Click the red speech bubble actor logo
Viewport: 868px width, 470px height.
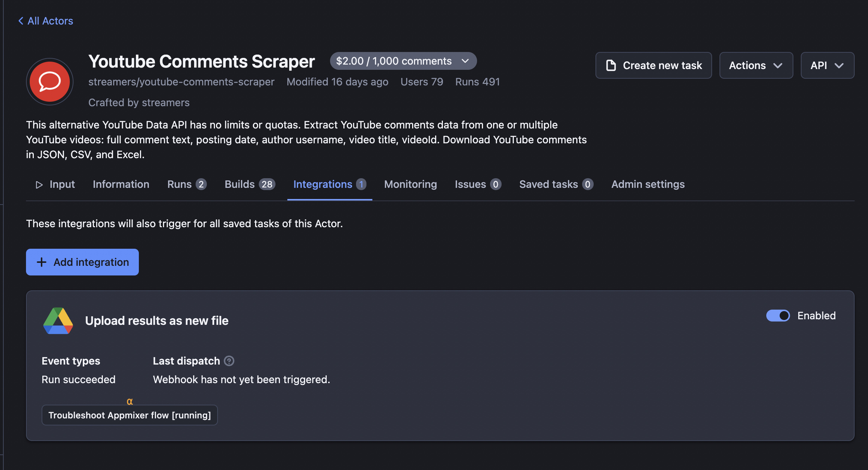(x=49, y=82)
